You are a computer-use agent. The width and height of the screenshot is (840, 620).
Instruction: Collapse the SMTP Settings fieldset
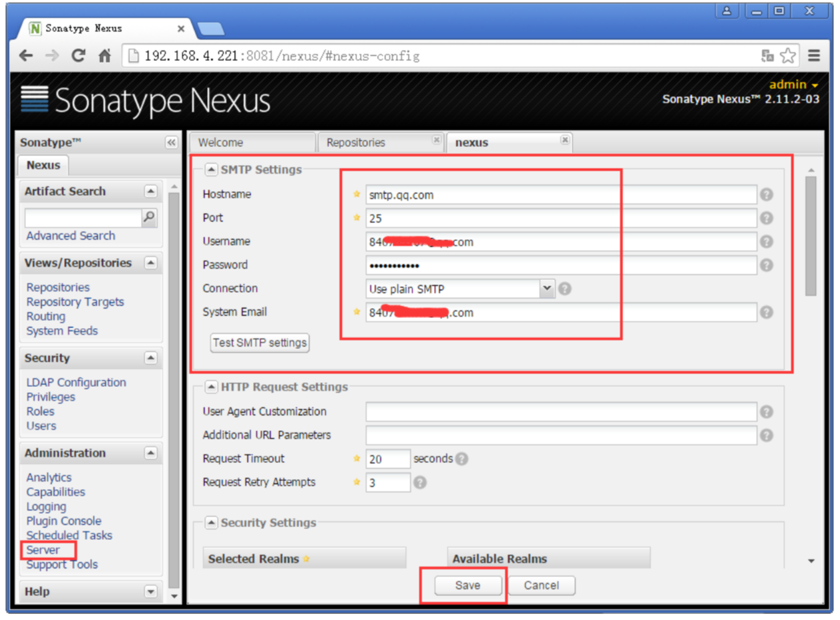tap(210, 170)
